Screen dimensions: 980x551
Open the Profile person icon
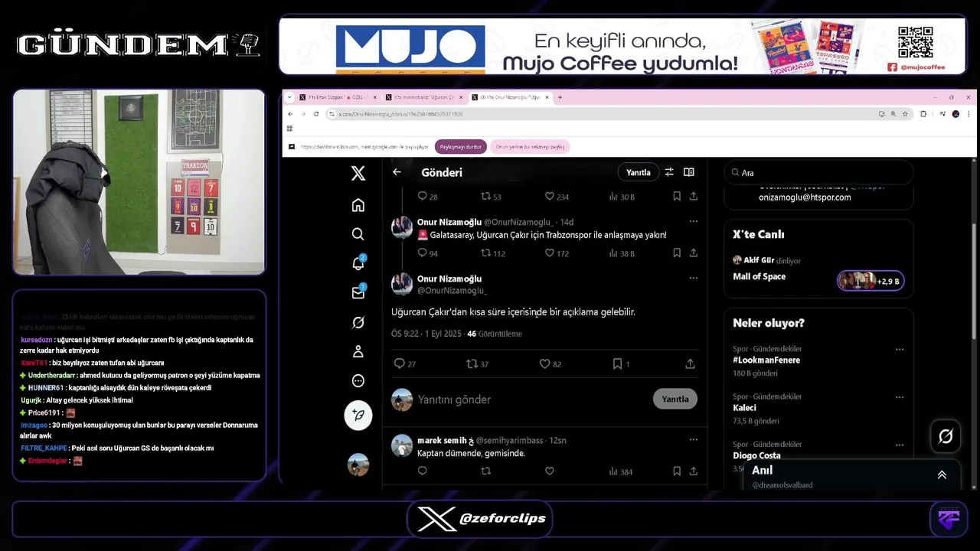point(358,351)
